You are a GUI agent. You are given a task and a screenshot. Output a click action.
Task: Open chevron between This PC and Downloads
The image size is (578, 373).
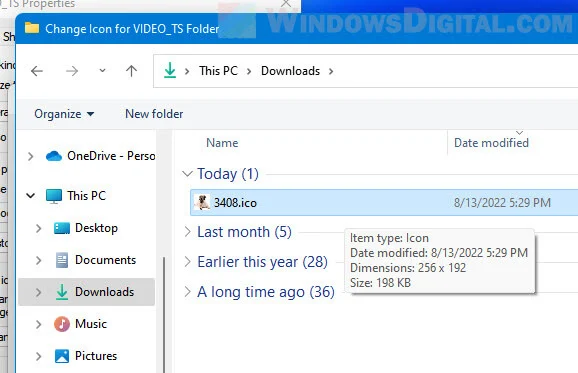pyautogui.click(x=249, y=71)
